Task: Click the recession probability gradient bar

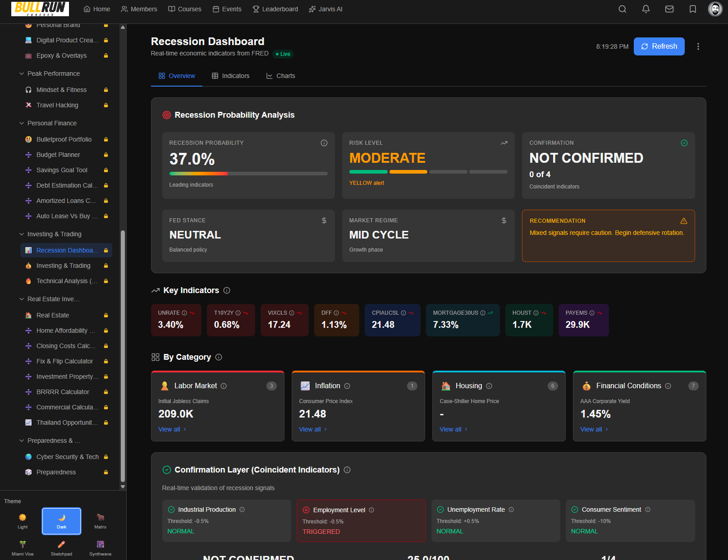Action: pyautogui.click(x=248, y=174)
